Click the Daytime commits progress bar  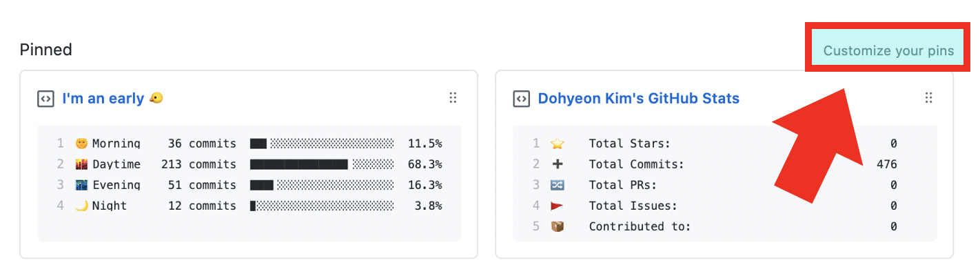(x=322, y=164)
